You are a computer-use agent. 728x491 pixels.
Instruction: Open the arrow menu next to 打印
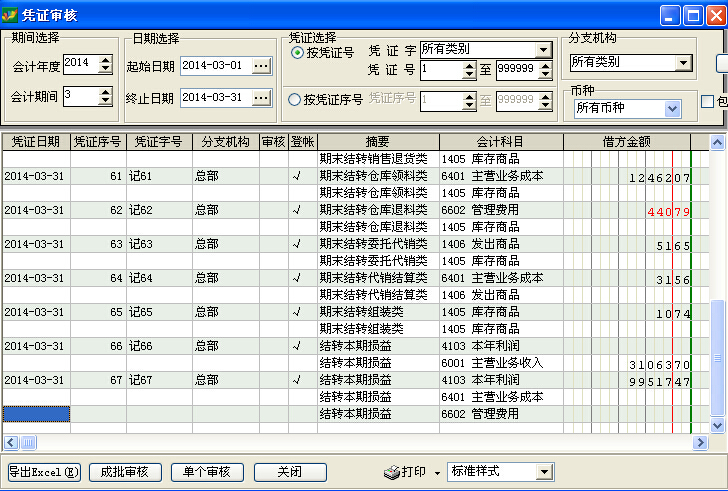click(x=437, y=473)
